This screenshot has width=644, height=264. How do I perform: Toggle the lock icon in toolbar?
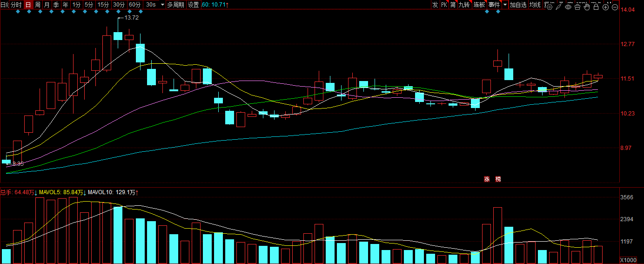[596, 7]
